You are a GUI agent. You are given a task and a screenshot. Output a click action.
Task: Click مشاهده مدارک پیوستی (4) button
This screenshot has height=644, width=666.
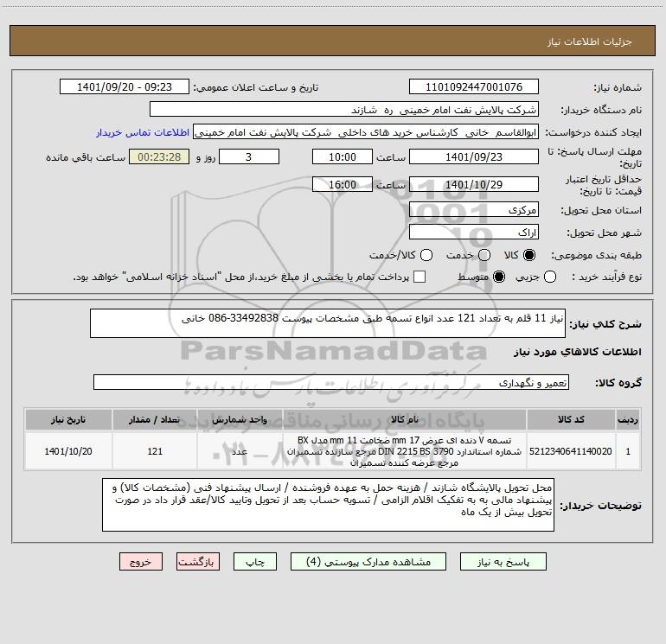click(368, 562)
